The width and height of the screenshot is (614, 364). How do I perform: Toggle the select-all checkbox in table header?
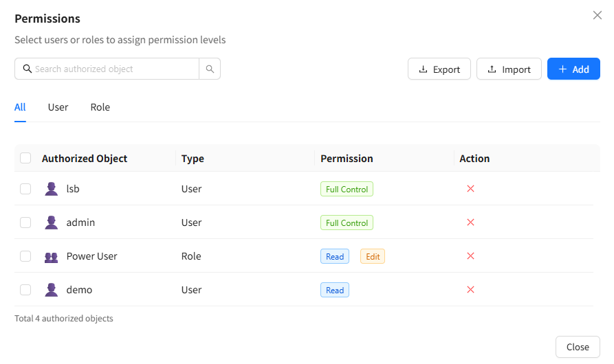coord(25,158)
